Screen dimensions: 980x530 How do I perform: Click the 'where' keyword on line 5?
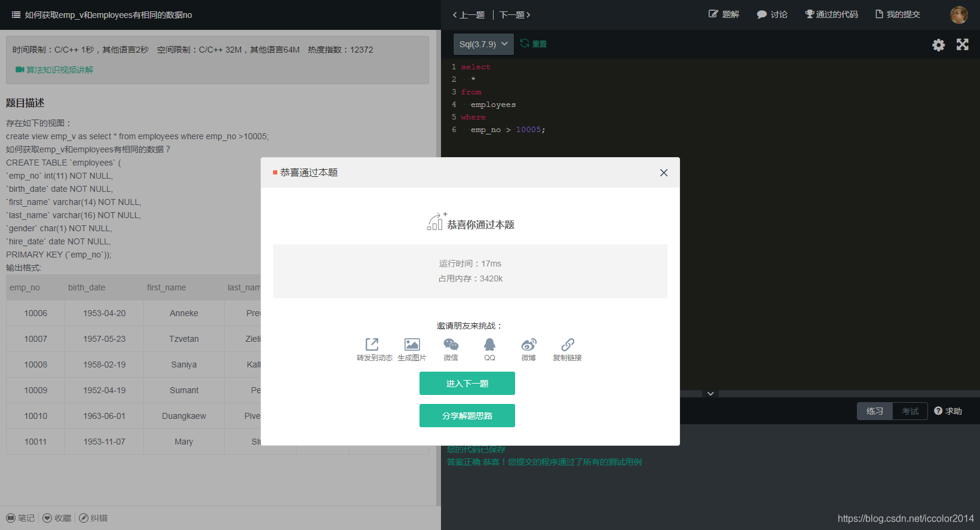pos(473,117)
